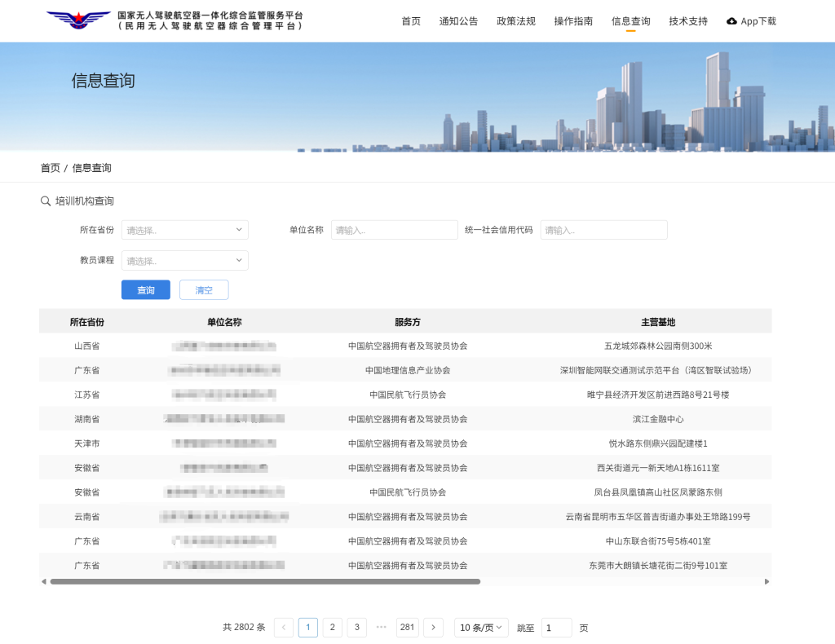Click the platform logo emblem
Screen dimensions: 835x644
[78, 20]
